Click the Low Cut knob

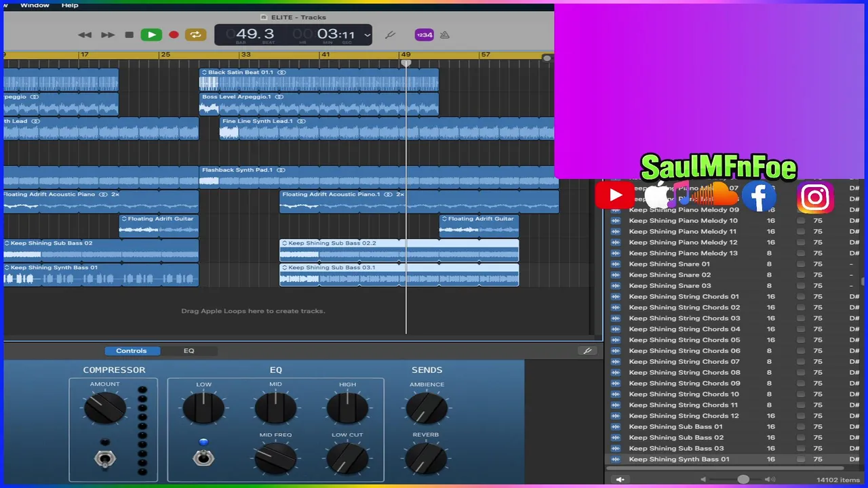pos(347,458)
